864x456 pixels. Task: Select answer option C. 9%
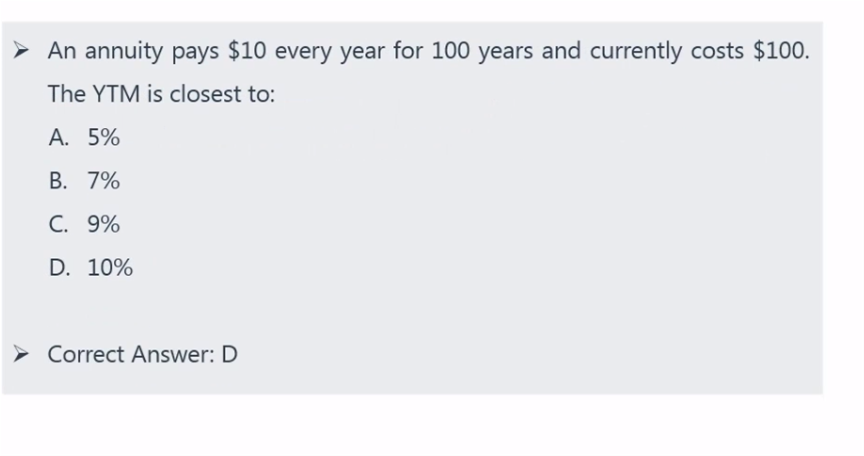click(84, 224)
